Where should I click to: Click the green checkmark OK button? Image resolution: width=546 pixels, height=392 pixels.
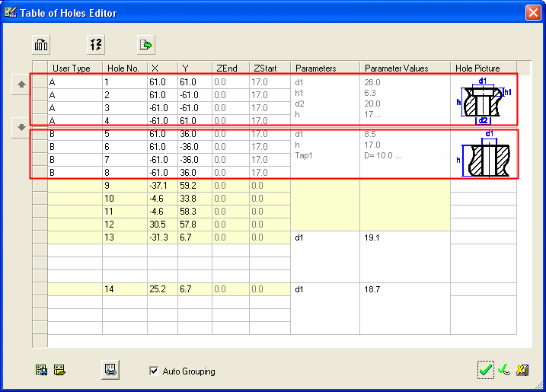[486, 370]
